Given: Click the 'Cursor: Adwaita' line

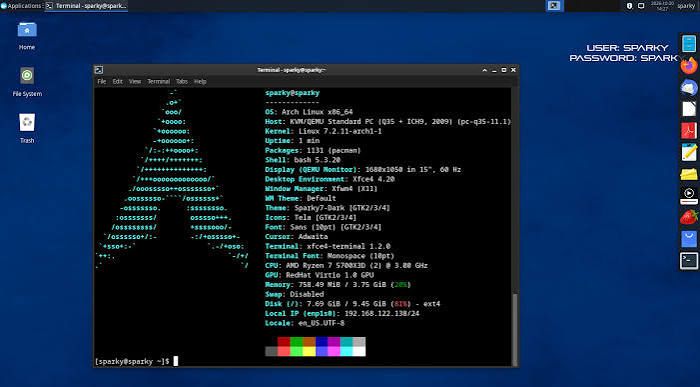Looking at the screenshot, I should tap(296, 237).
